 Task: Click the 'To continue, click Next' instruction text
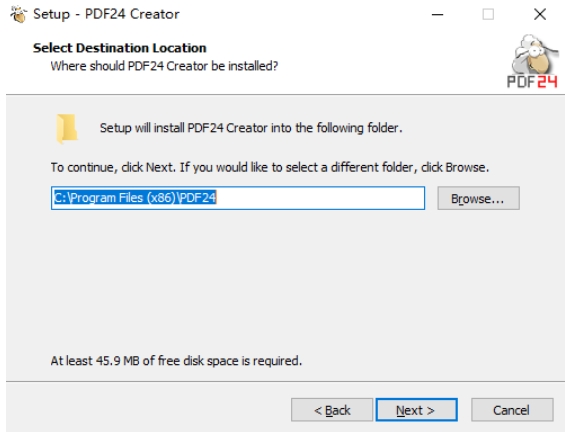tap(270, 168)
